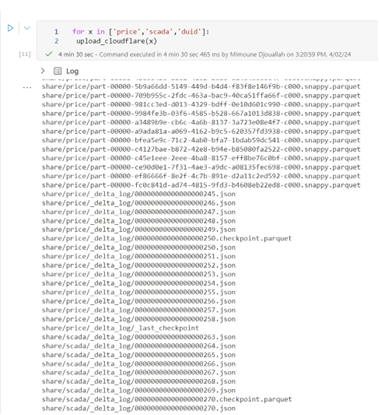Select log line with part file 709b955c
Viewport: 379px width, 415px height.
[201, 95]
